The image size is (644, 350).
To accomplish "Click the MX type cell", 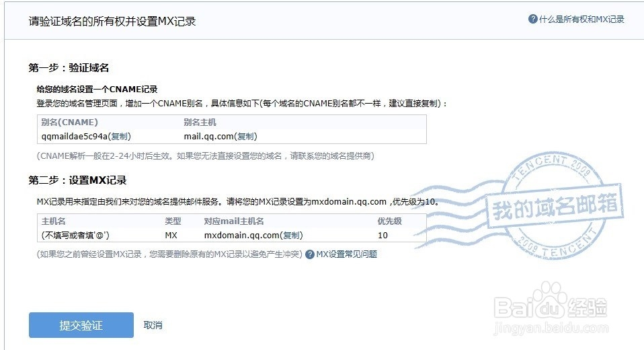I will point(171,236).
